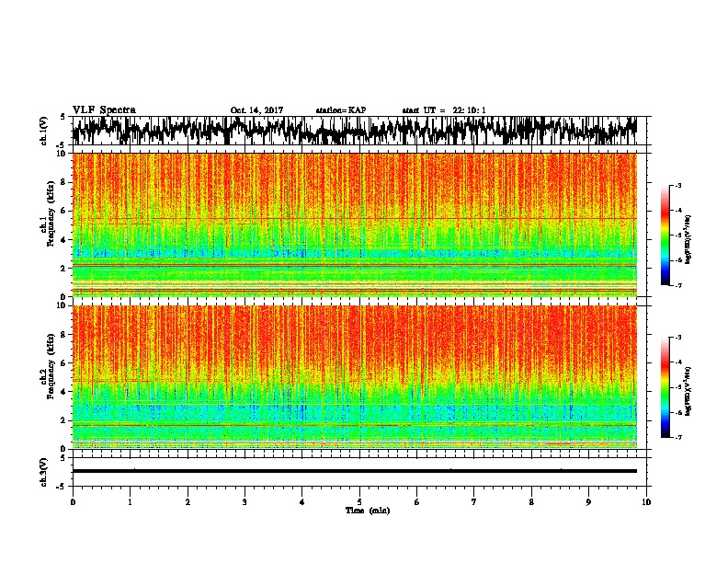Click time axis tick label "1"

tap(130, 502)
